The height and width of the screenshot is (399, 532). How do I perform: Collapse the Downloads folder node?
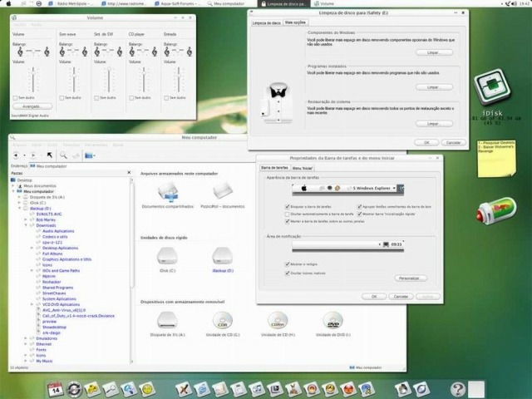[x=26, y=225]
